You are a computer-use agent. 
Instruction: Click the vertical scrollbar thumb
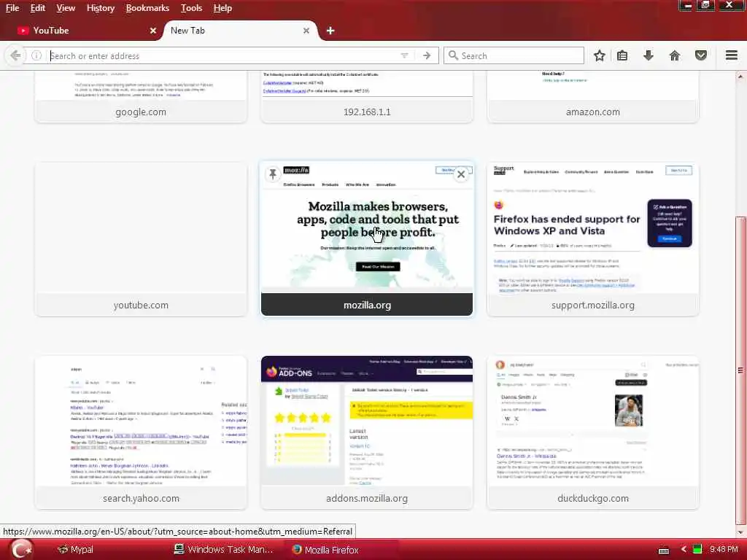[x=740, y=370]
